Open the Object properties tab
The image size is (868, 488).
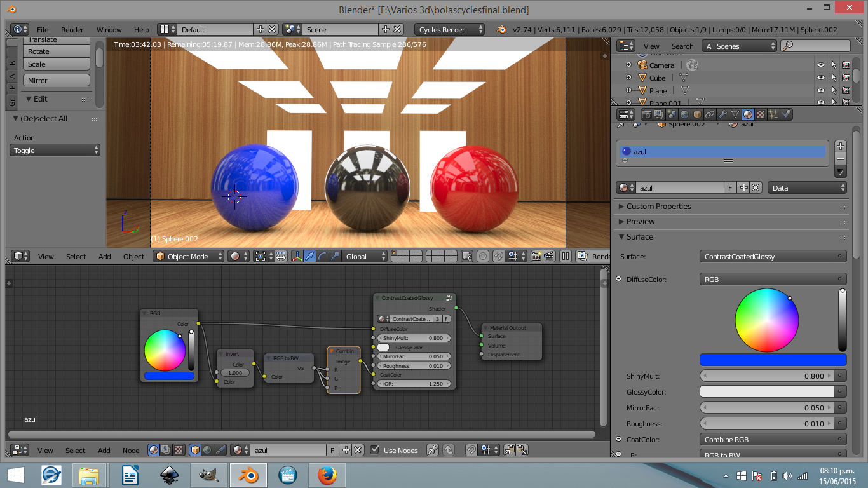coord(696,114)
